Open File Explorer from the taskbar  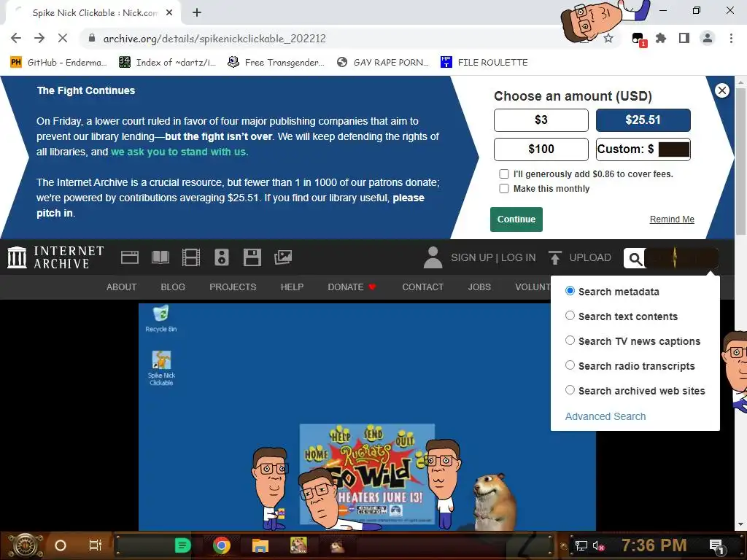pyautogui.click(x=260, y=545)
